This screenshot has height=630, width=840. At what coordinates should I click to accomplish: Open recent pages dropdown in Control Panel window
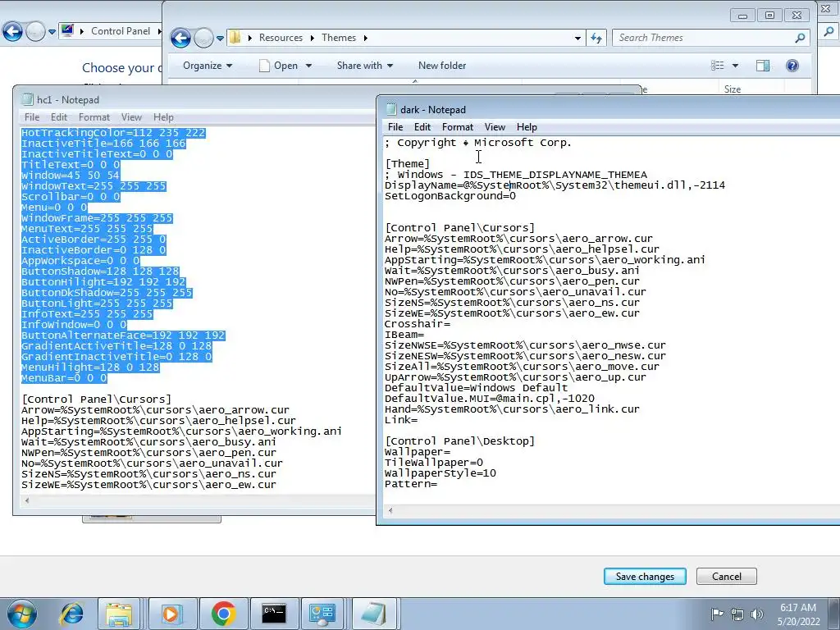click(52, 32)
